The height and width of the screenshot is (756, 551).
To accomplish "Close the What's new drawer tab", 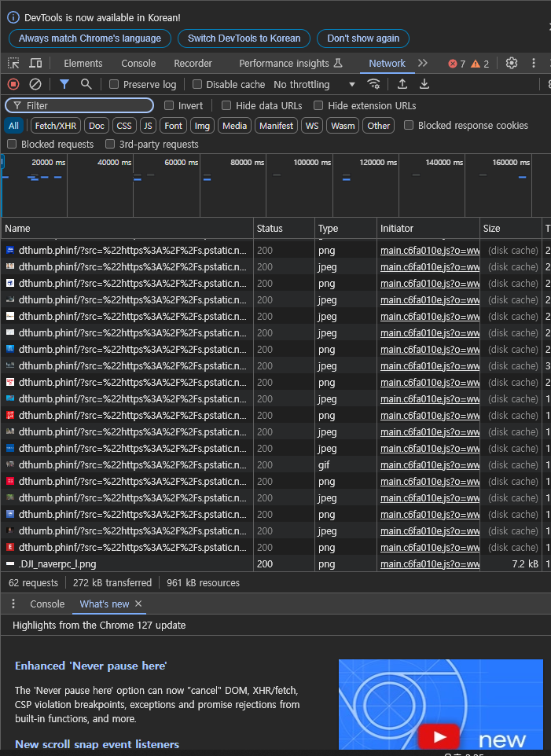I will tap(138, 604).
